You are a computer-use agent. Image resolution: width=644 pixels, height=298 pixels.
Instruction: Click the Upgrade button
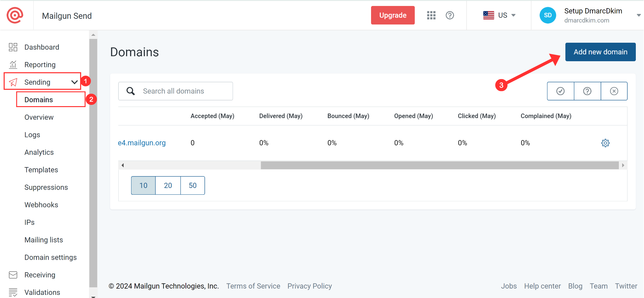pos(393,15)
